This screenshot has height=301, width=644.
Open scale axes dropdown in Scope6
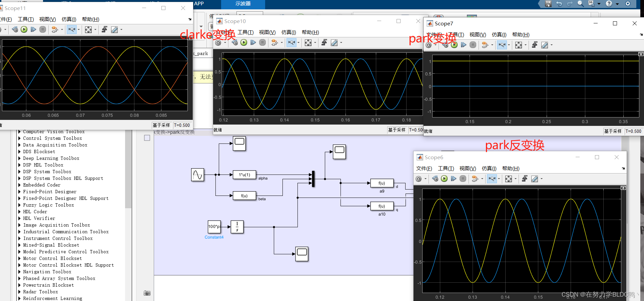coord(516,179)
